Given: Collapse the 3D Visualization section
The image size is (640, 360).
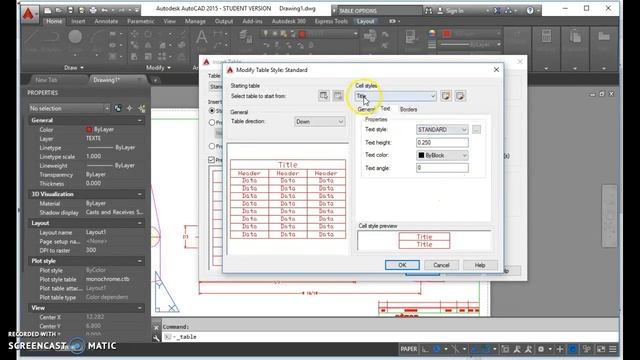Looking at the screenshot, I should tap(140, 194).
